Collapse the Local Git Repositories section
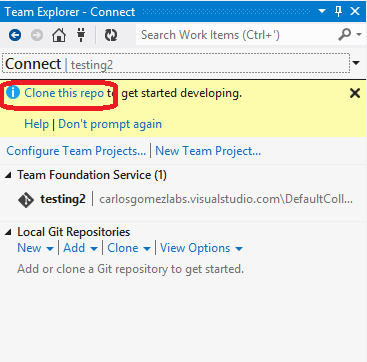 point(8,232)
